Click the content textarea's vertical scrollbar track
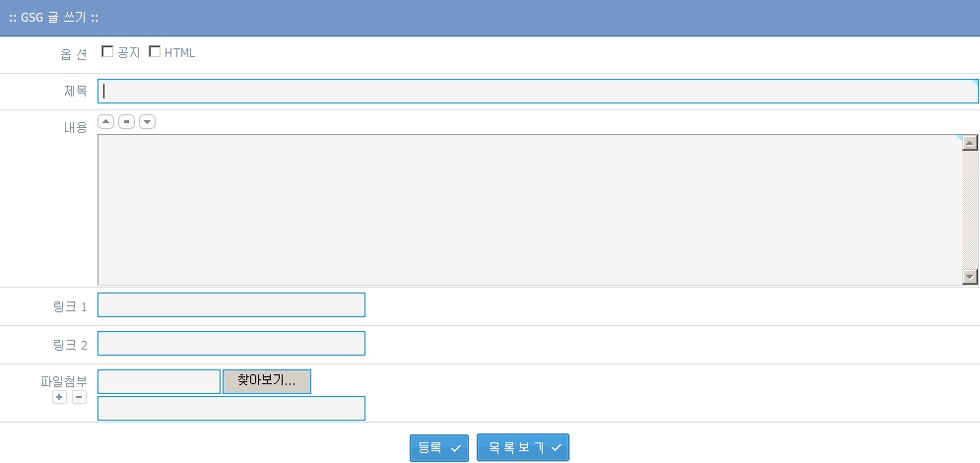Screen dimensions: 980x463 (x=970, y=210)
